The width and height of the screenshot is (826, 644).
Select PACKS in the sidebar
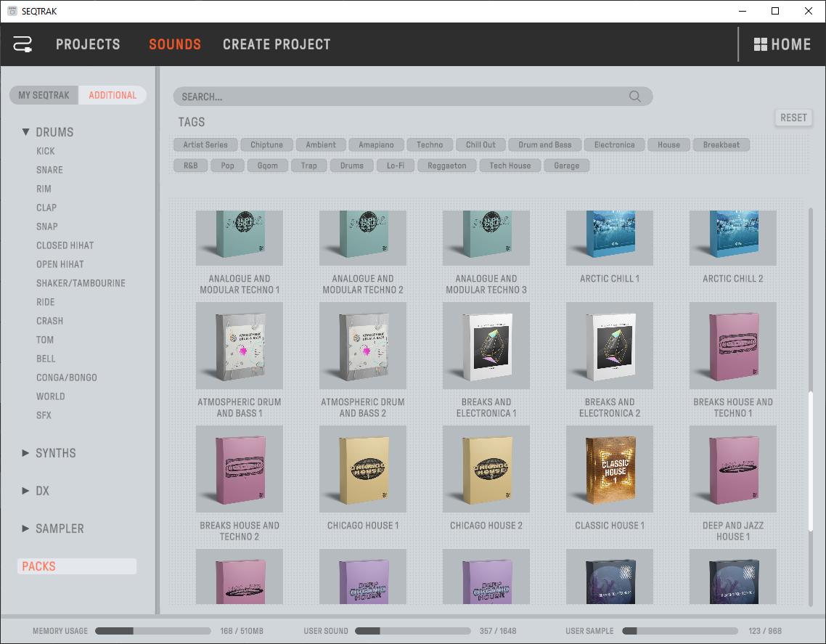(77, 566)
